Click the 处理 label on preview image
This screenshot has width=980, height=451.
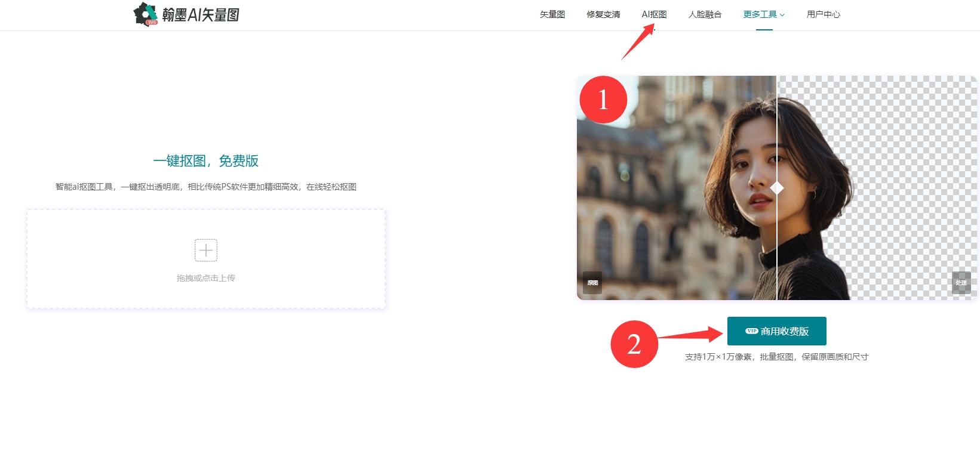[960, 283]
